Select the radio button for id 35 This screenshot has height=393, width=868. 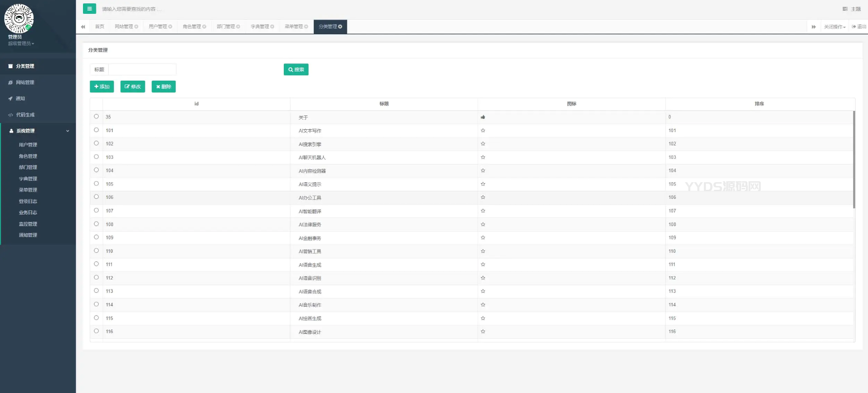(96, 116)
